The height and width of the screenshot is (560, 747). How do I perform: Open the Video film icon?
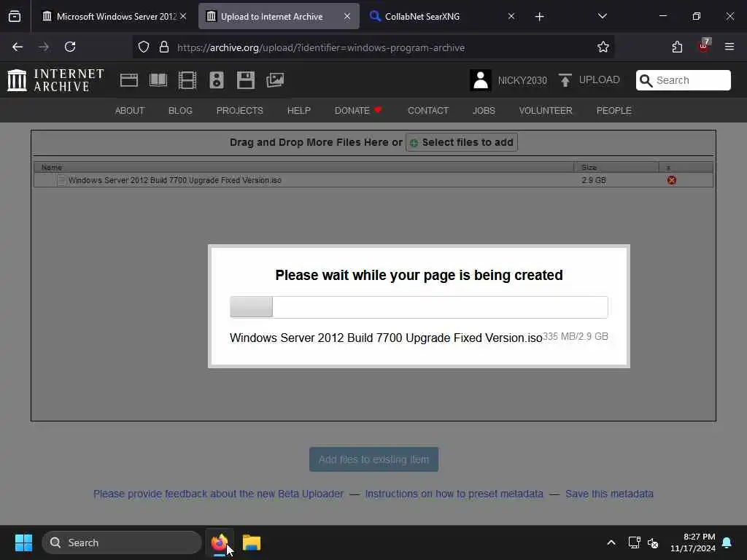[x=187, y=80]
